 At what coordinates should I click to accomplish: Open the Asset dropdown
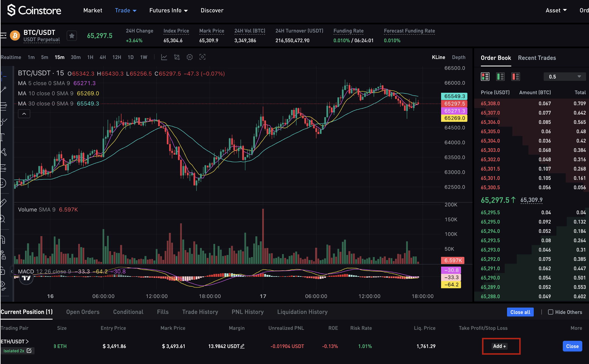pyautogui.click(x=556, y=10)
